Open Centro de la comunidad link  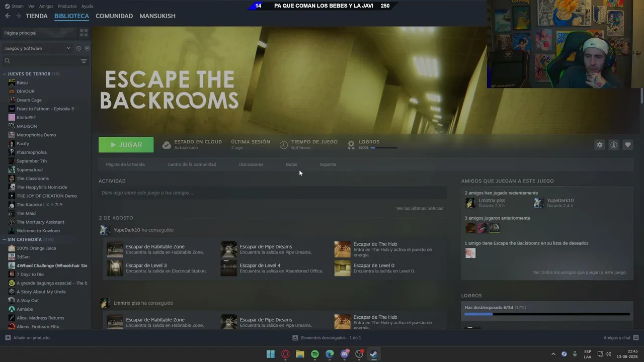pyautogui.click(x=192, y=164)
